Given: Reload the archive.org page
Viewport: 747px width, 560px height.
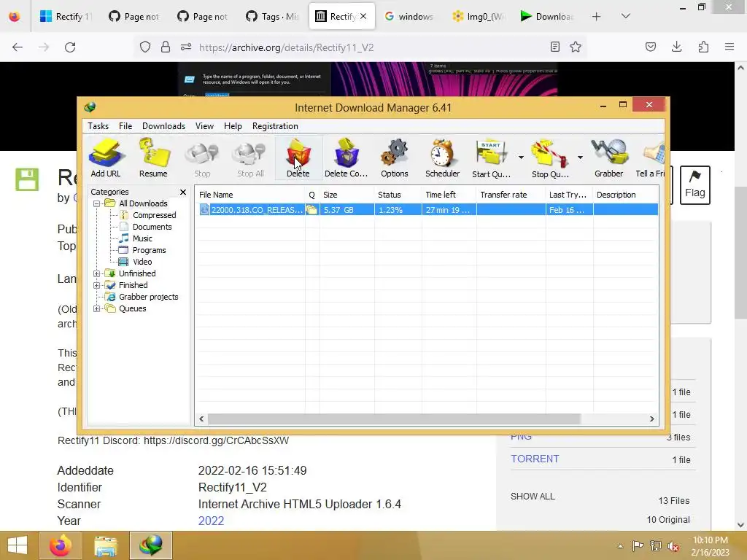Looking at the screenshot, I should pos(70,47).
